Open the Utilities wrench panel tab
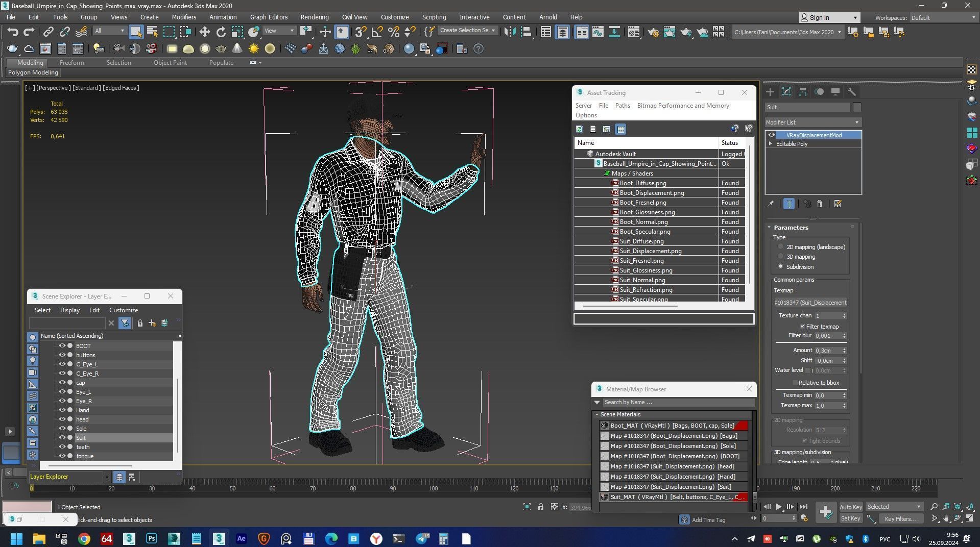980x547 pixels. click(x=852, y=92)
